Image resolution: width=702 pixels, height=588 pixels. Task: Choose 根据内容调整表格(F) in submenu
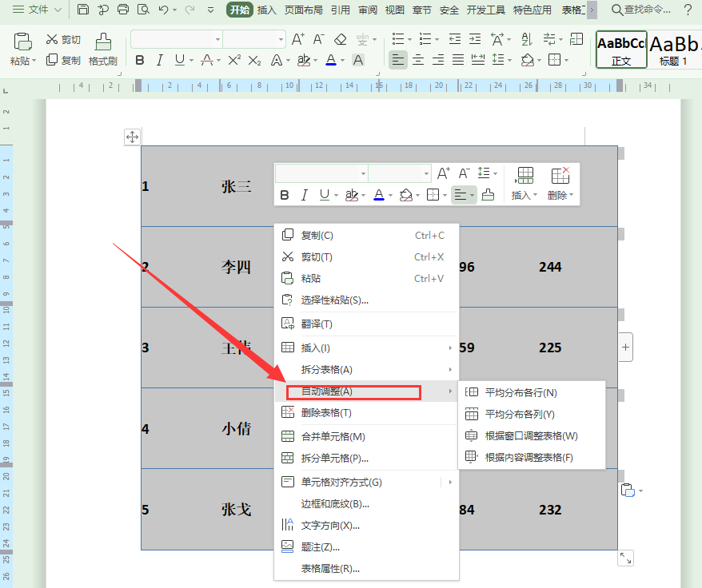click(532, 457)
